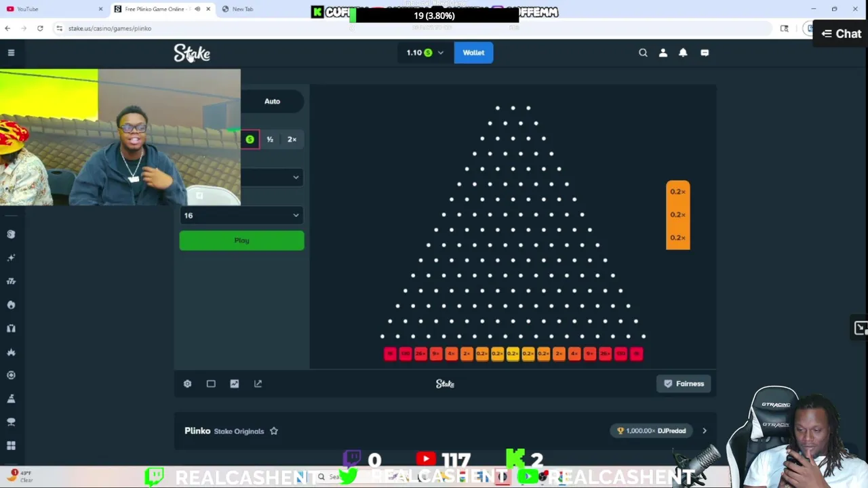Screen dimensions: 868x488
Task: Click the Wallet button
Action: [473, 52]
